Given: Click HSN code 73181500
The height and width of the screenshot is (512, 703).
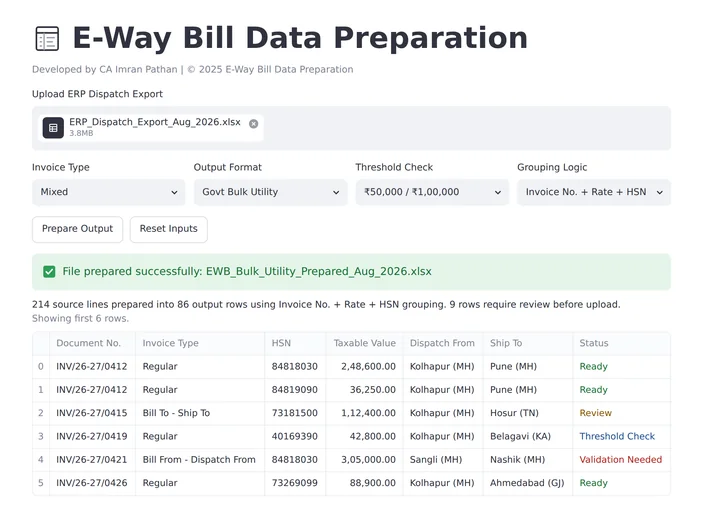Looking at the screenshot, I should 295,413.
